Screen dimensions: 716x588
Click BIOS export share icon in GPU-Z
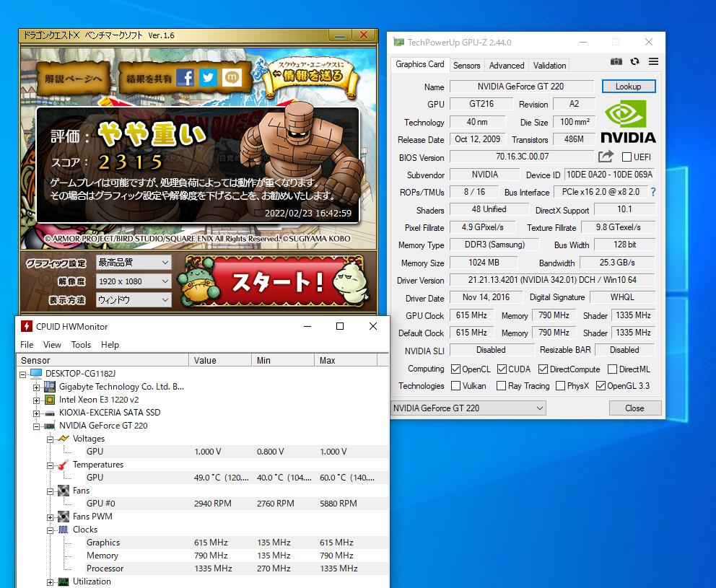(x=606, y=157)
